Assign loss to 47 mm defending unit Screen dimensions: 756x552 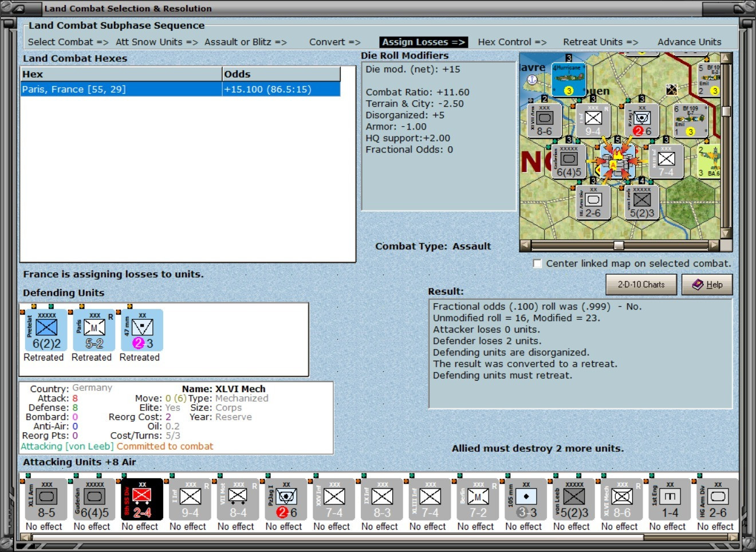point(142,331)
